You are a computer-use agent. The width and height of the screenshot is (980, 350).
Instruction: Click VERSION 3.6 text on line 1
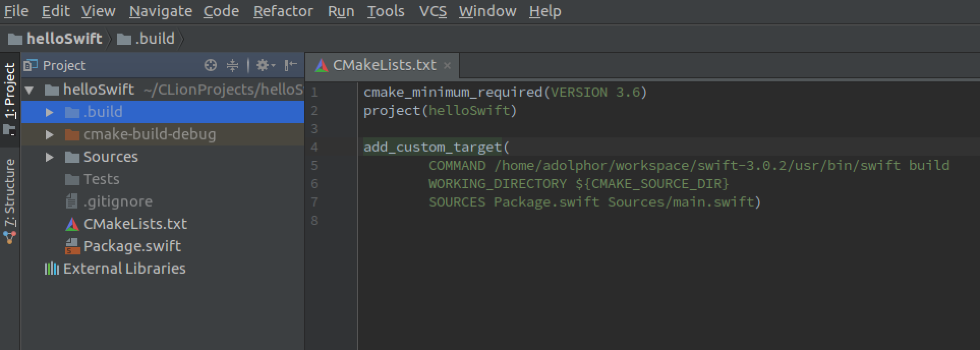(x=595, y=92)
